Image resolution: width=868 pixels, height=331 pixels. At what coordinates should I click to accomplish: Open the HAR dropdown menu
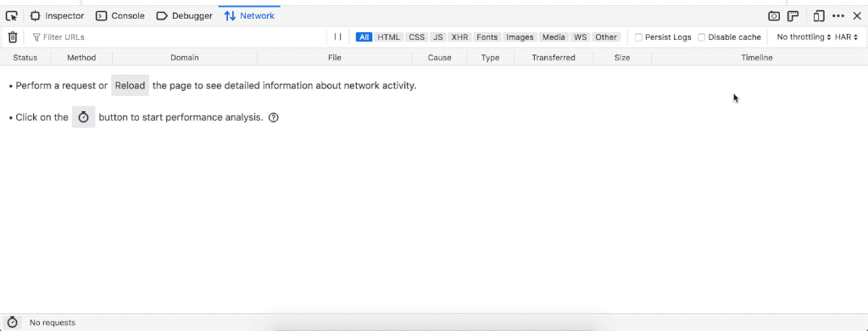(x=847, y=37)
